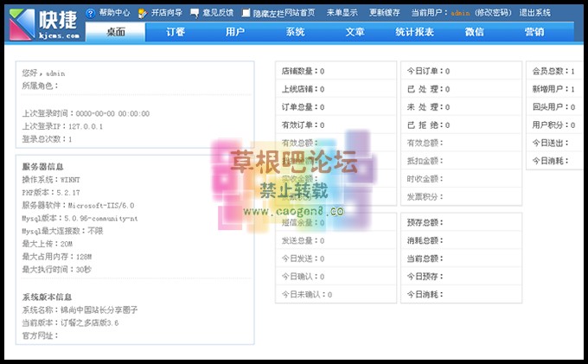The image size is (588, 364).
Task: Click the 最大上传：20M line
Action: (x=48, y=244)
